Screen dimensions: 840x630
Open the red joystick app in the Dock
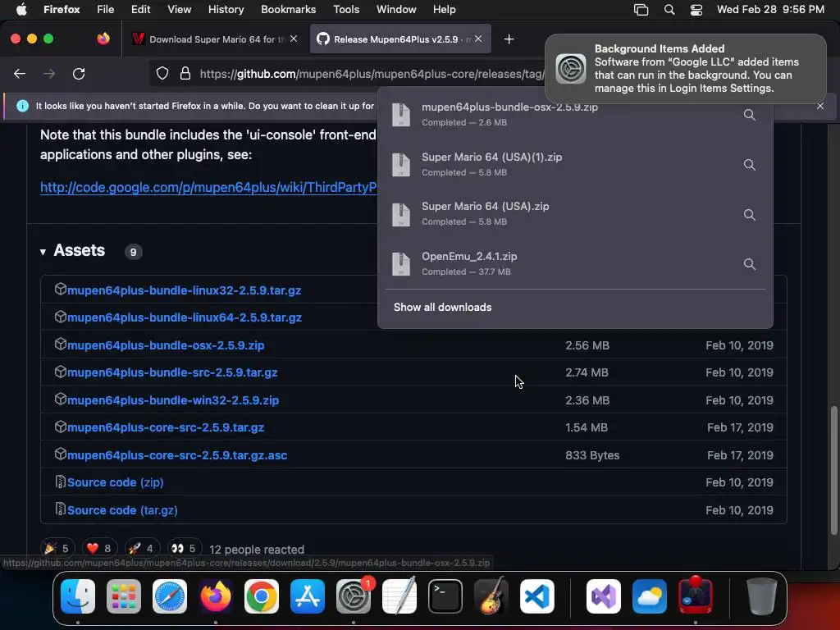(x=696, y=595)
